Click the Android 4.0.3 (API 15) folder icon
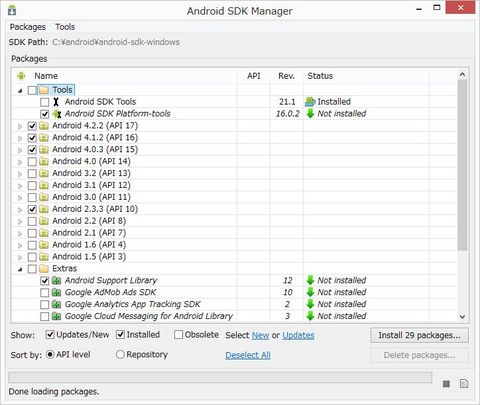 (44, 150)
